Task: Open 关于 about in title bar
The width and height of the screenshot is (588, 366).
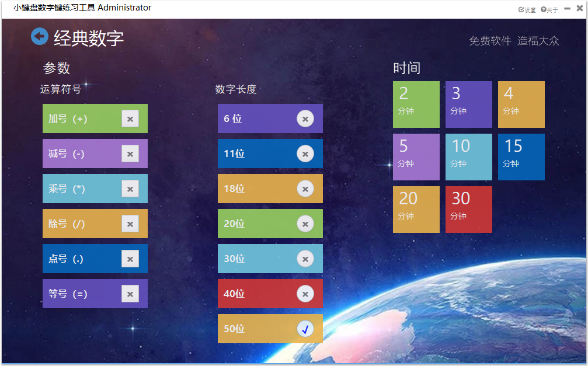Action: pos(549,10)
